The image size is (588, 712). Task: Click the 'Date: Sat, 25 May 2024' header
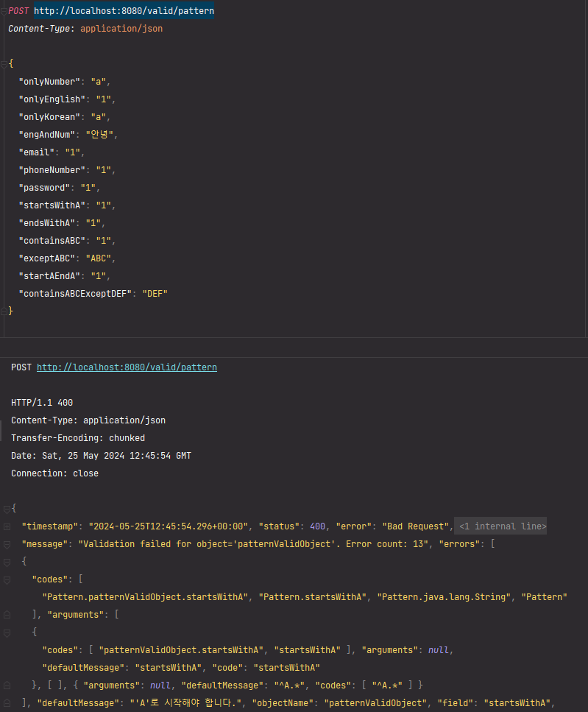pyautogui.click(x=101, y=456)
